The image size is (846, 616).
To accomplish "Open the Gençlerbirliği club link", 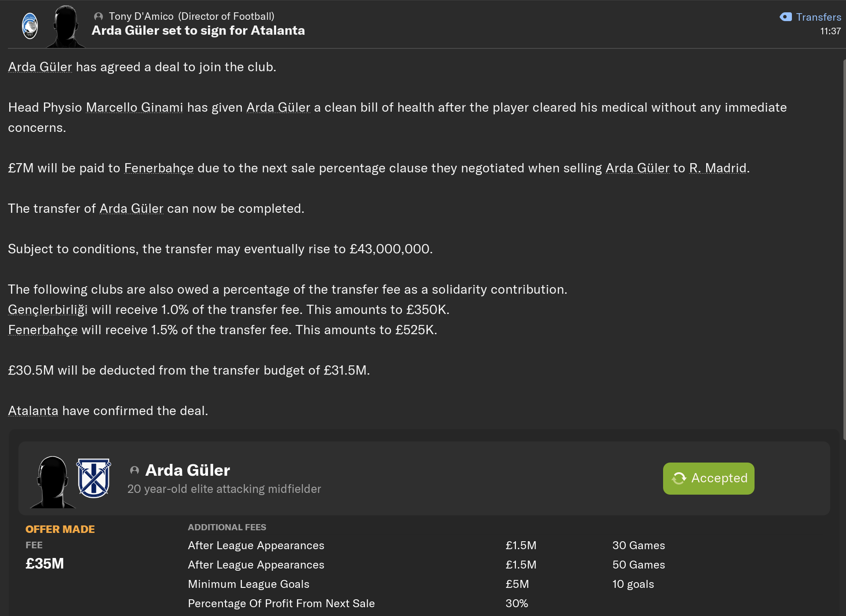I will pyautogui.click(x=47, y=310).
